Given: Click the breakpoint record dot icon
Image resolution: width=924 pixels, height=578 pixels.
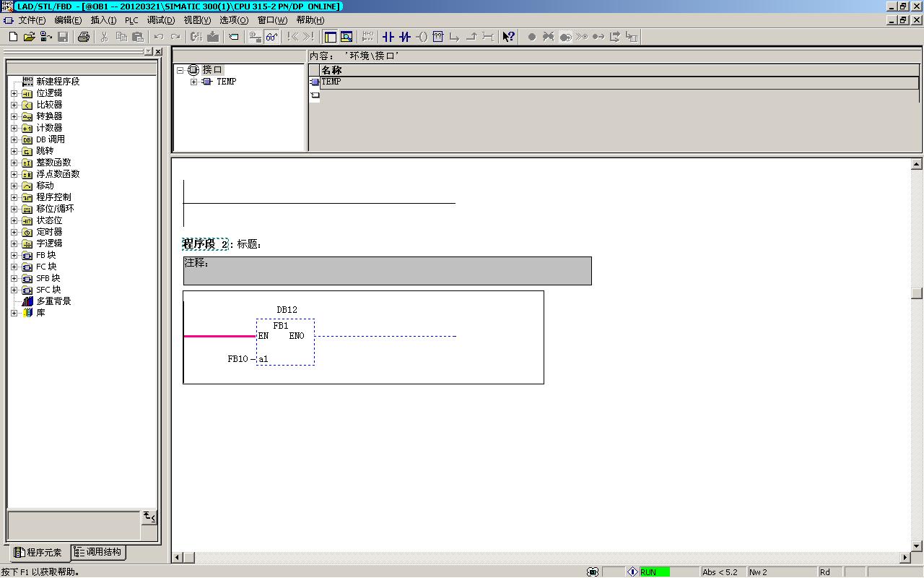Looking at the screenshot, I should point(532,37).
